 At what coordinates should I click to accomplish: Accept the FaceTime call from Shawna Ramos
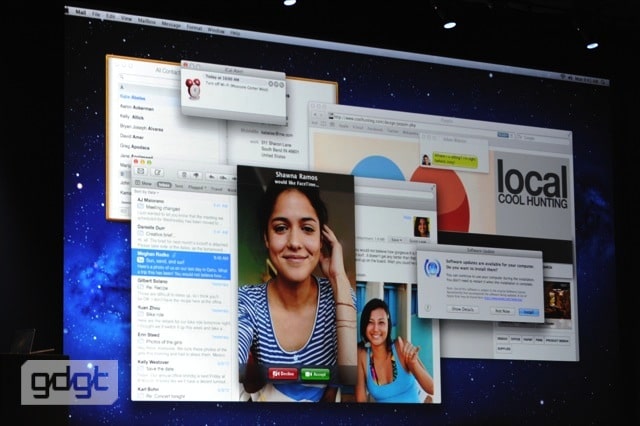click(315, 375)
